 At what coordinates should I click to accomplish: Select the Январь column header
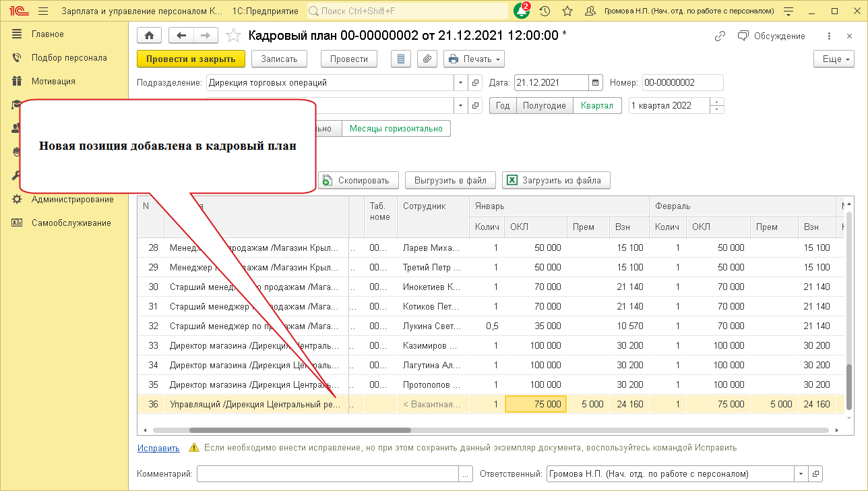[x=559, y=206]
